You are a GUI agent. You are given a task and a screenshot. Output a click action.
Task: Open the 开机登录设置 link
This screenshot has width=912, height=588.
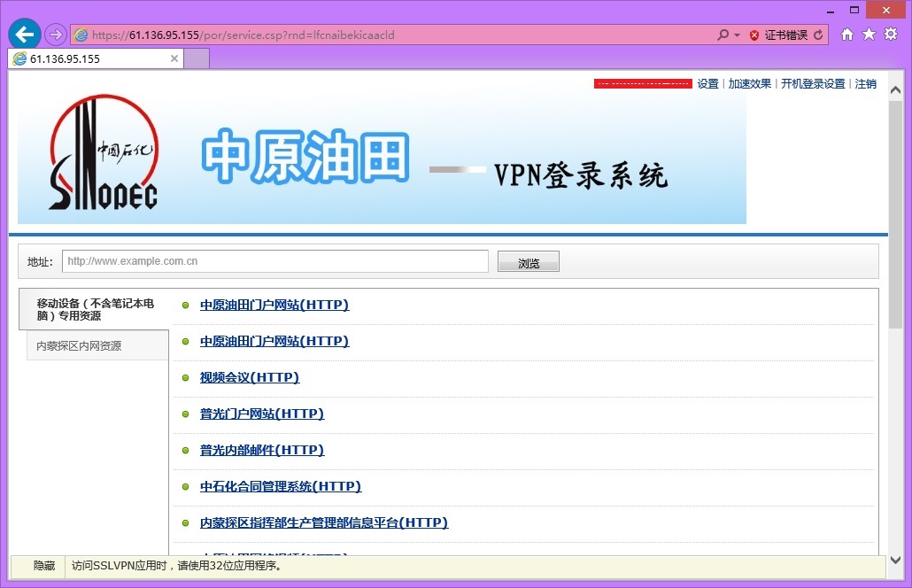pos(813,84)
